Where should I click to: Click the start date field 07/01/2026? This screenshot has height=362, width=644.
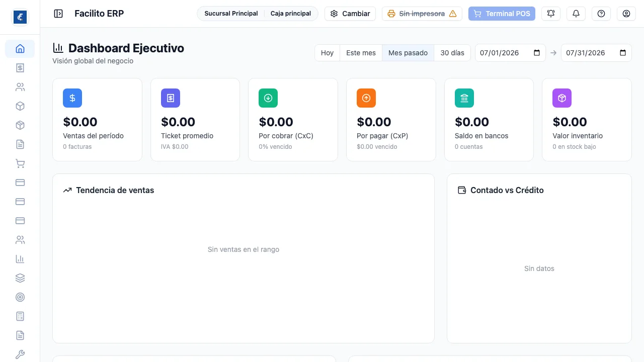coord(510,53)
